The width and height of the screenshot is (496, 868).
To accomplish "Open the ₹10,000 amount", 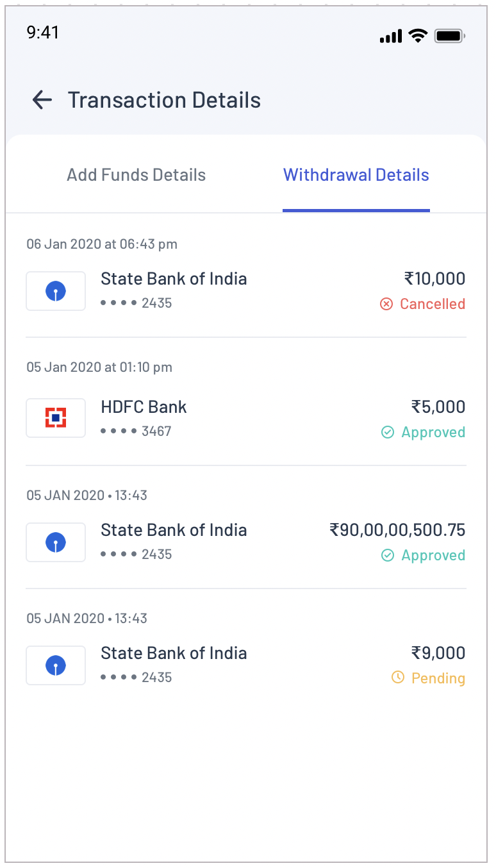I will (434, 279).
